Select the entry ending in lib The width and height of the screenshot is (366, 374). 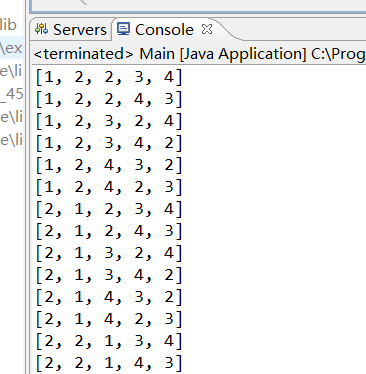click(x=8, y=25)
